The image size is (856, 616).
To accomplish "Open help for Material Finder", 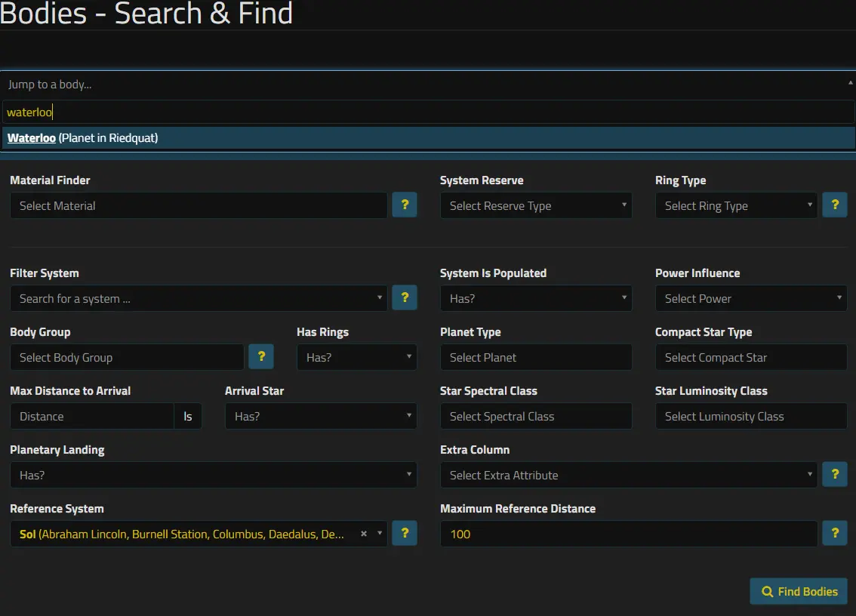I will [405, 205].
